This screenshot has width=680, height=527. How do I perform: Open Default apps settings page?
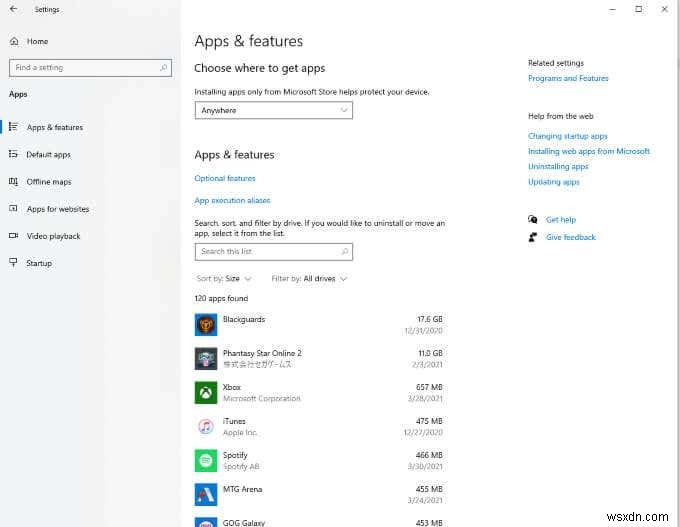coord(49,154)
